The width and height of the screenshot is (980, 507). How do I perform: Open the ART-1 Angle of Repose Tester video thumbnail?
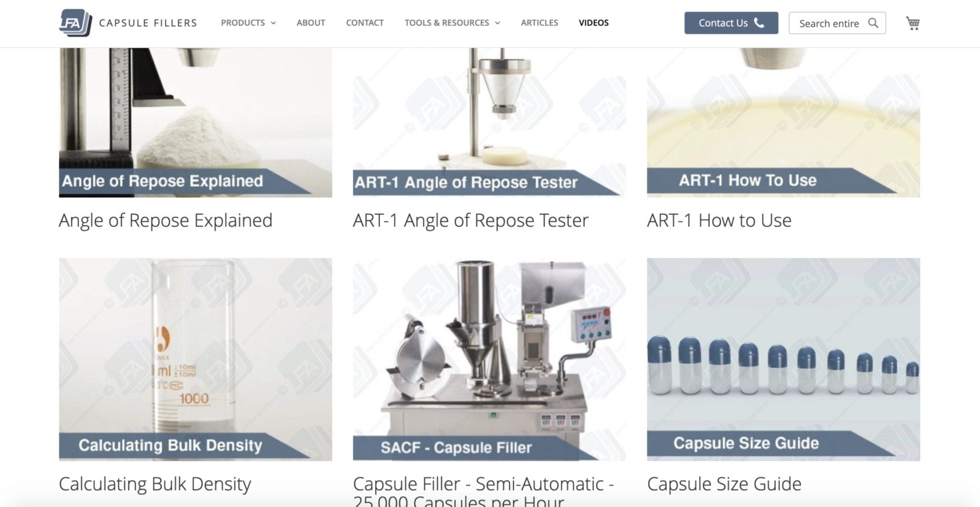pos(489,123)
